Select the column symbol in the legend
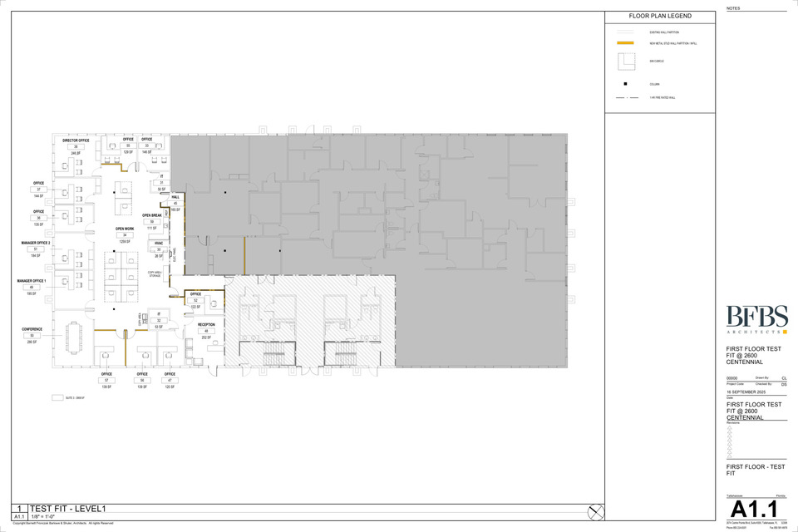The height and width of the screenshot is (532, 798). pos(626,84)
